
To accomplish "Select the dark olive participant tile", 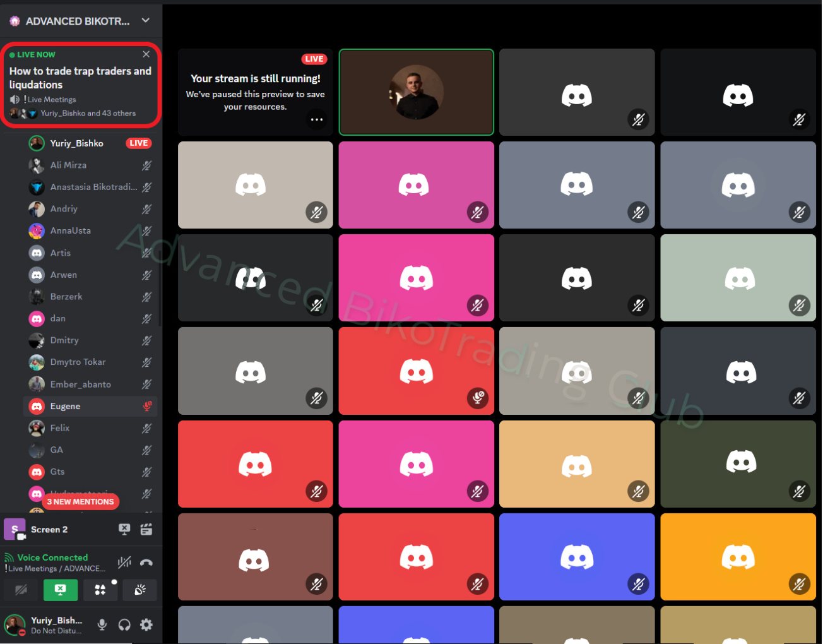I will coord(738,464).
